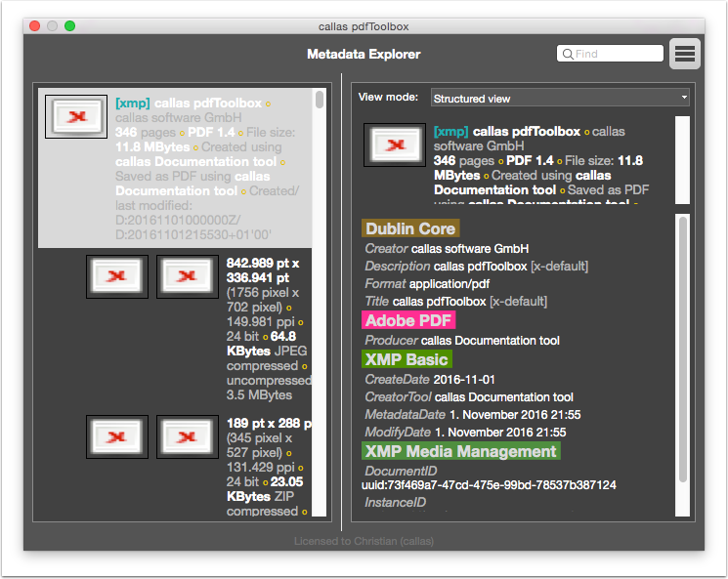Image resolution: width=728 pixels, height=579 pixels.
Task: Open the hamburger menu button
Action: [x=685, y=54]
